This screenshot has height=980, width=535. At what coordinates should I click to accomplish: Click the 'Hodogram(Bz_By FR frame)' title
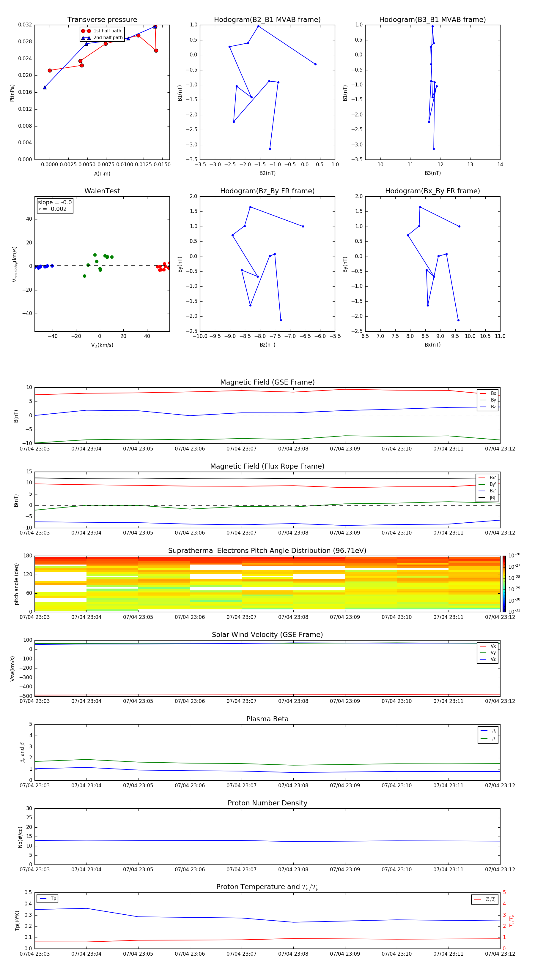point(267,191)
